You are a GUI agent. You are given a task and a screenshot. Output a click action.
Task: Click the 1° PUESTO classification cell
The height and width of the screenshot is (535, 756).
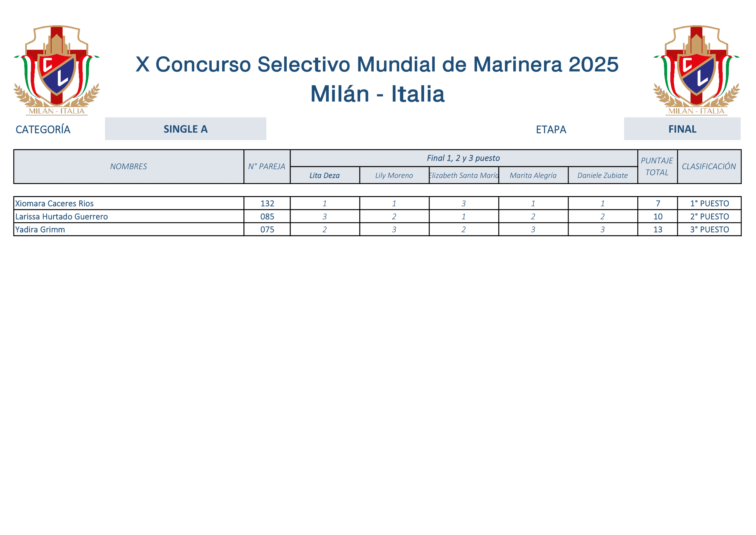[709, 203]
